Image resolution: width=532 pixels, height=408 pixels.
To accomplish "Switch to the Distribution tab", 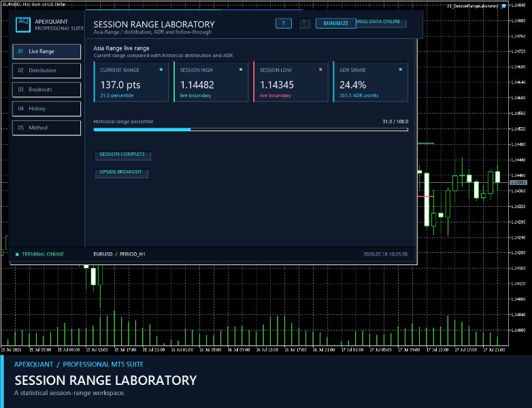I will point(46,71).
